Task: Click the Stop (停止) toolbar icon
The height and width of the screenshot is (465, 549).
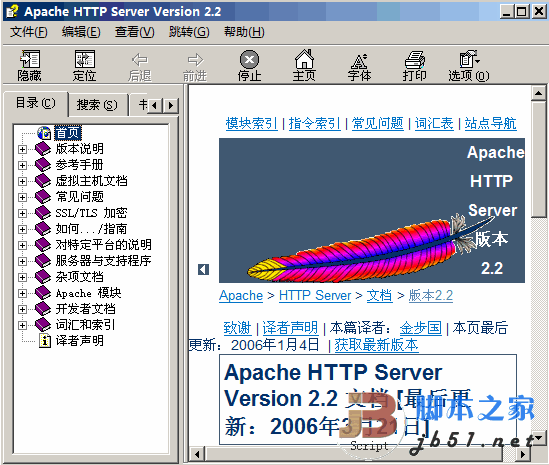Action: pos(249,60)
